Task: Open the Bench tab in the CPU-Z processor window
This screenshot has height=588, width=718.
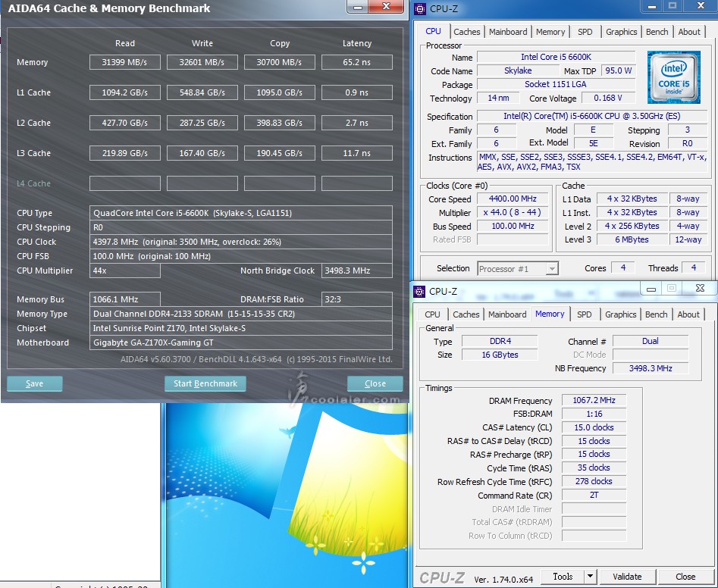Action: pyautogui.click(x=657, y=32)
